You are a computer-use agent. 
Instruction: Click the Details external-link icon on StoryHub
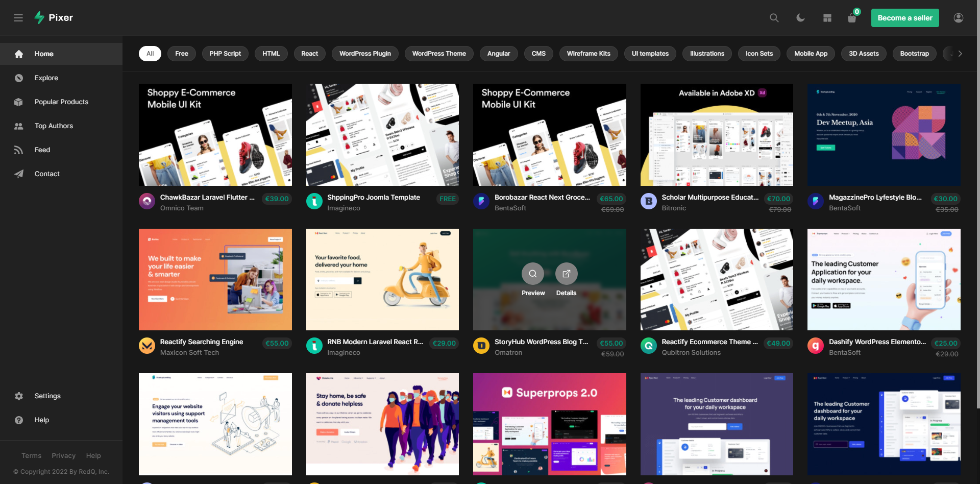tap(567, 274)
